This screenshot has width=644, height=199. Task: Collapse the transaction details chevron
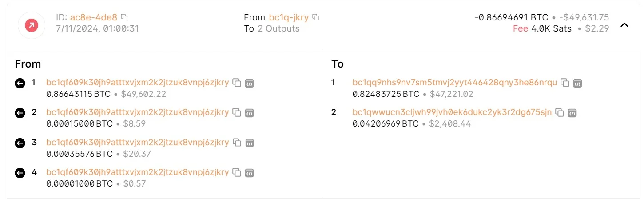624,25
